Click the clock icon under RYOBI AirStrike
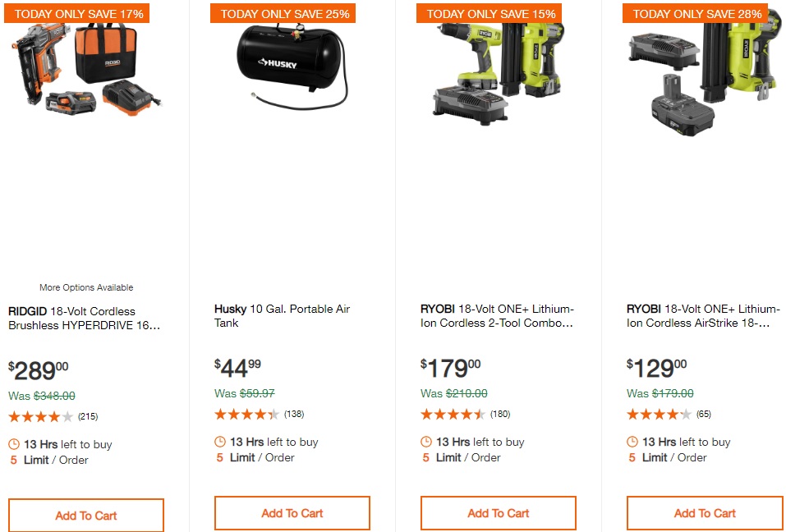This screenshot has width=786, height=532. coord(632,442)
